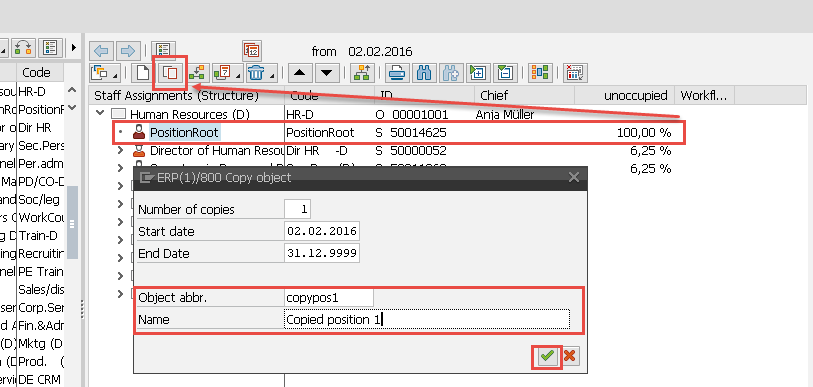Collapse the Human Resources (D) node
This screenshot has height=387, width=813.
(101, 113)
